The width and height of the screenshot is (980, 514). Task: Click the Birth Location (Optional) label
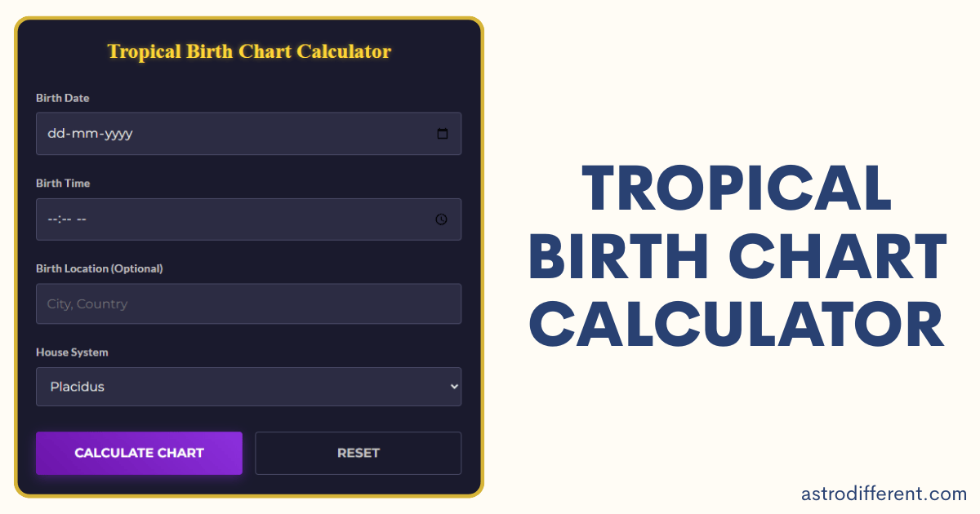[100, 268]
